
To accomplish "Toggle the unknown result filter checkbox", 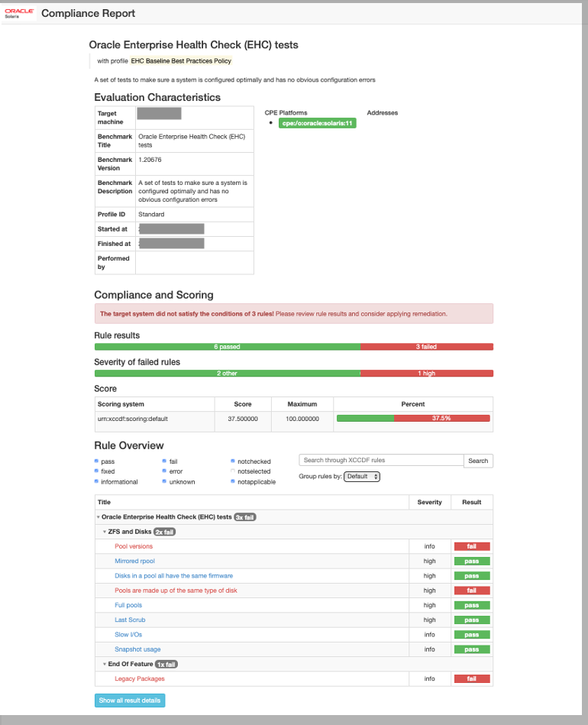I will (x=165, y=481).
